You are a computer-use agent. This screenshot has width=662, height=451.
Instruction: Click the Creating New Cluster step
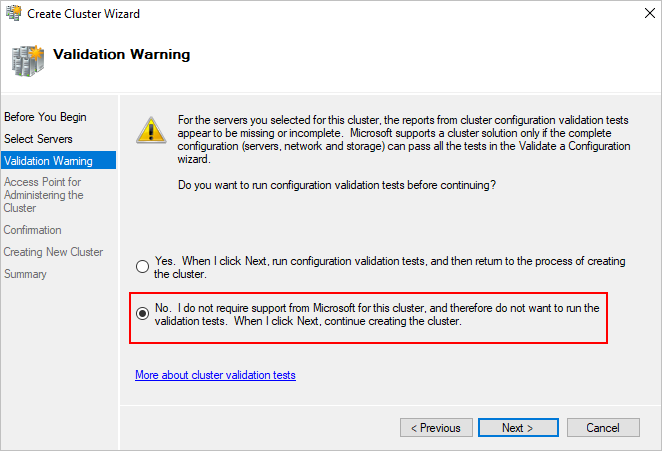point(53,252)
